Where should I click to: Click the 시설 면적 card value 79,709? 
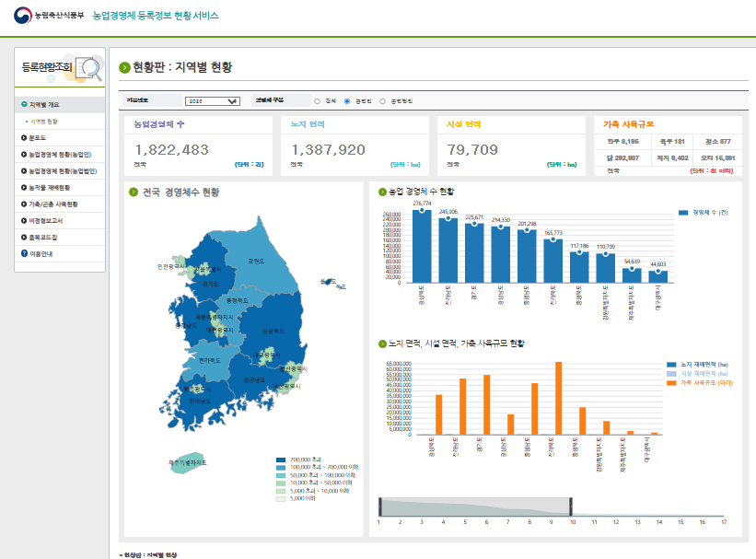click(472, 150)
